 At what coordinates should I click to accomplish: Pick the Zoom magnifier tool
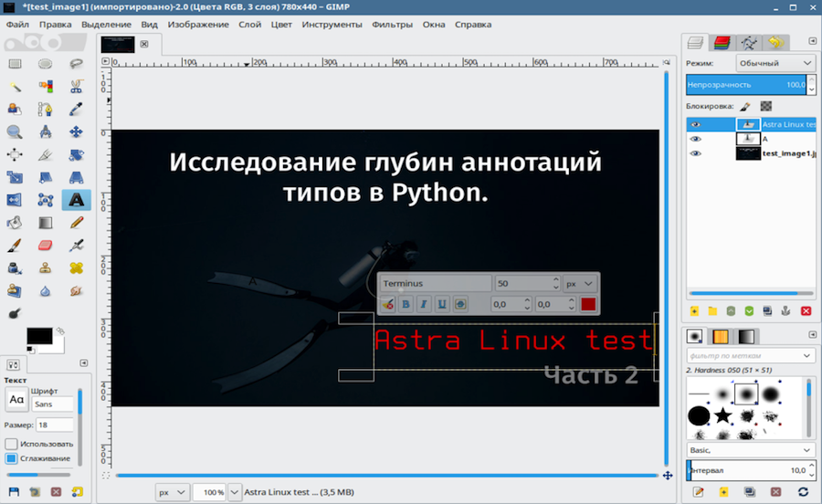(15, 132)
